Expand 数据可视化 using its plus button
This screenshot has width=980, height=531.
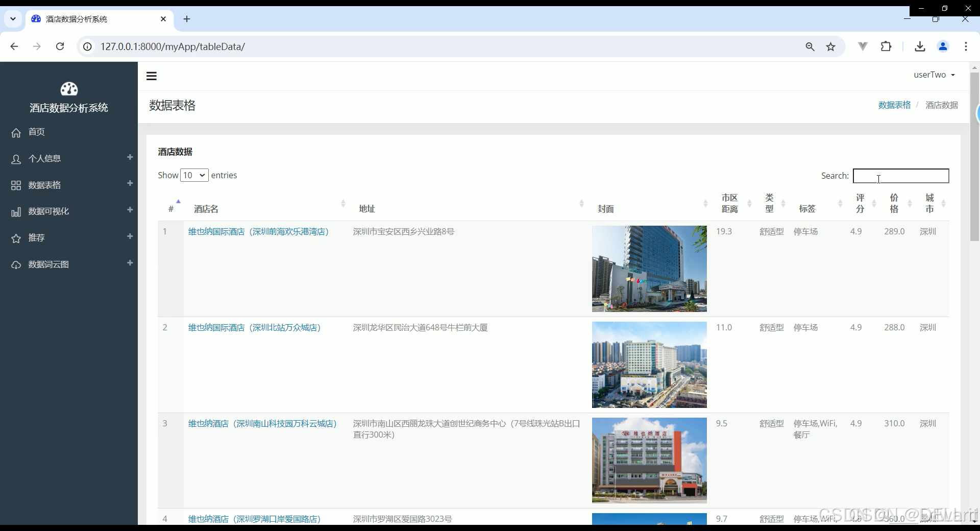pos(130,210)
